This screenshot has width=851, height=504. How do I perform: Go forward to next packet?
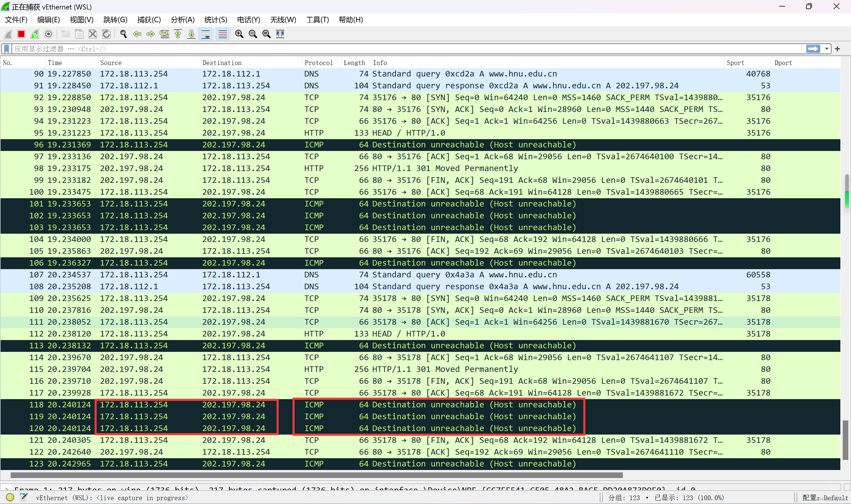coord(150,34)
